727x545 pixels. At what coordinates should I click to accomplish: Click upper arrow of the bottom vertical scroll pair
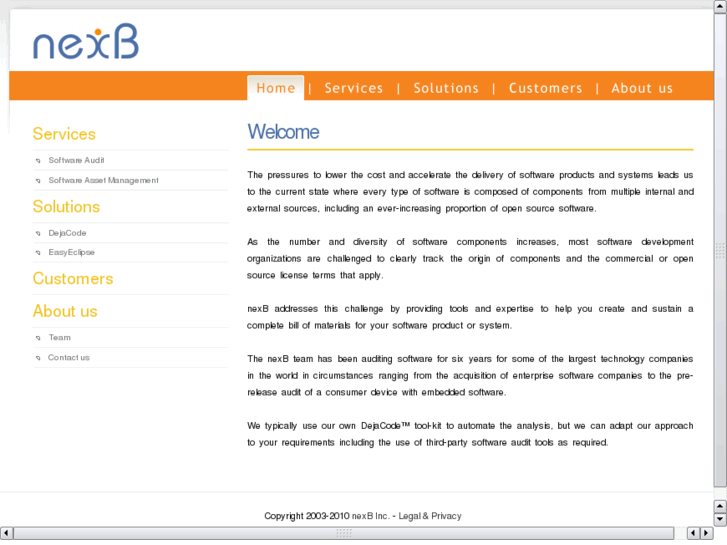point(720,507)
